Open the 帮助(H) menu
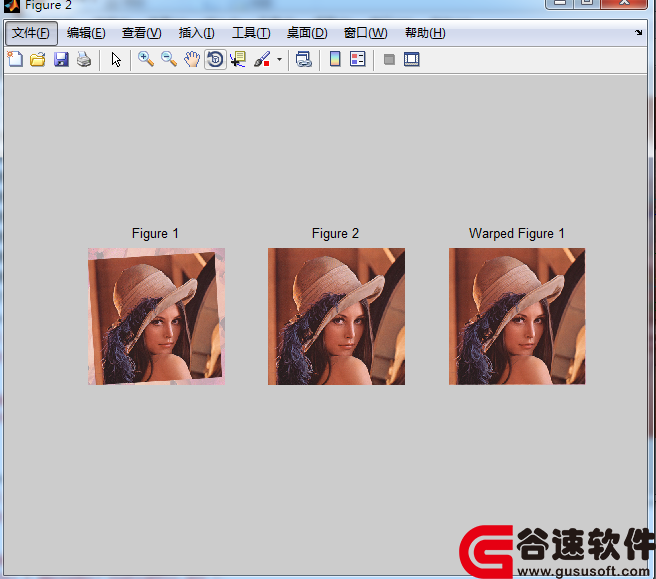This screenshot has width=656, height=579. point(425,33)
